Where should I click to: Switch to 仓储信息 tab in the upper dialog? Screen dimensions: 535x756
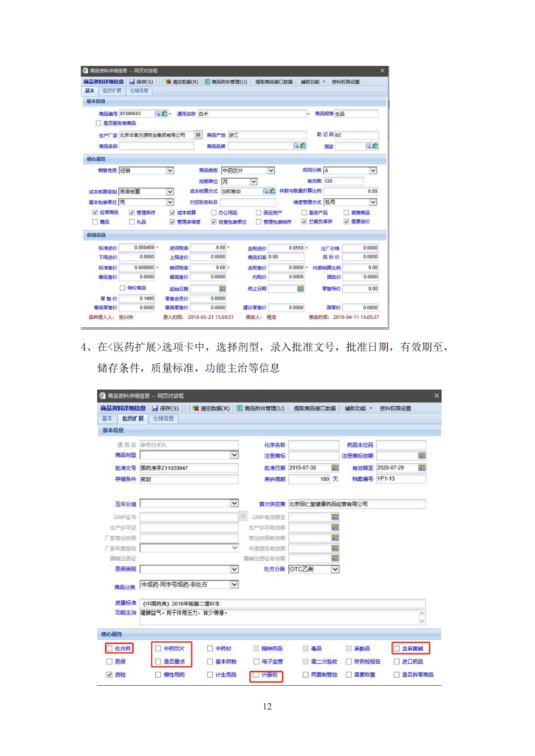click(139, 91)
